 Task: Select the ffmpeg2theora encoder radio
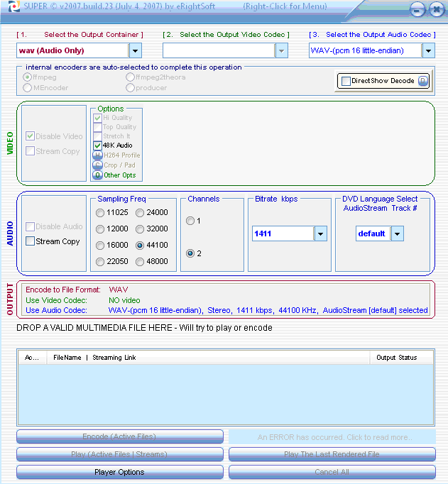(x=131, y=77)
